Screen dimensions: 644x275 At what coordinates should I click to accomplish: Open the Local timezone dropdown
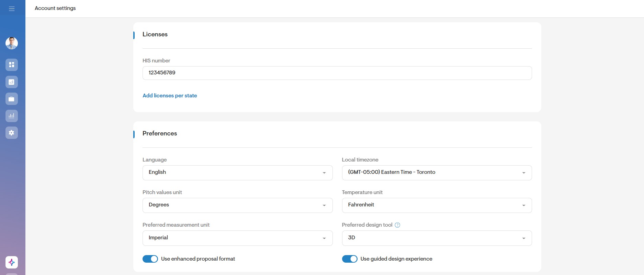pyautogui.click(x=437, y=173)
